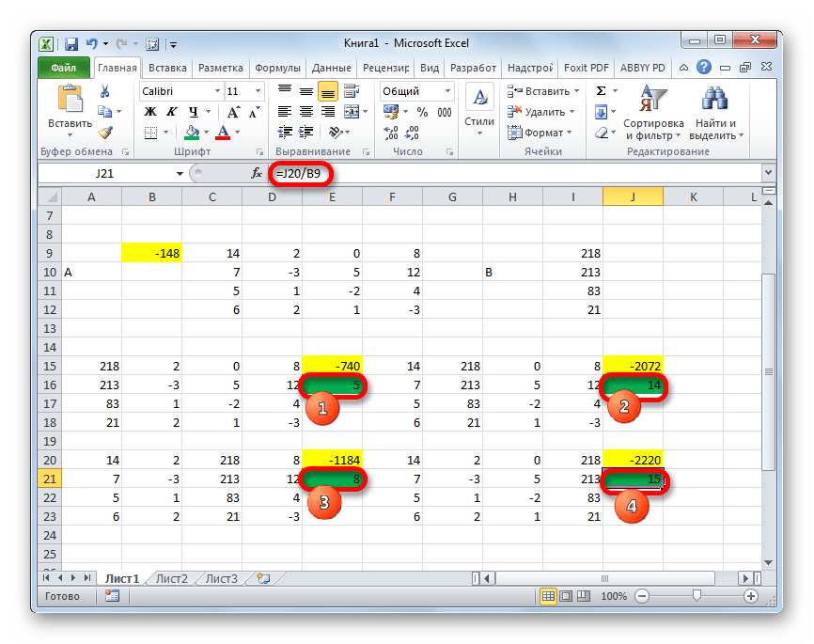Open the Name Box dropdown arrow
The height and width of the screenshot is (644, 814).
180,174
